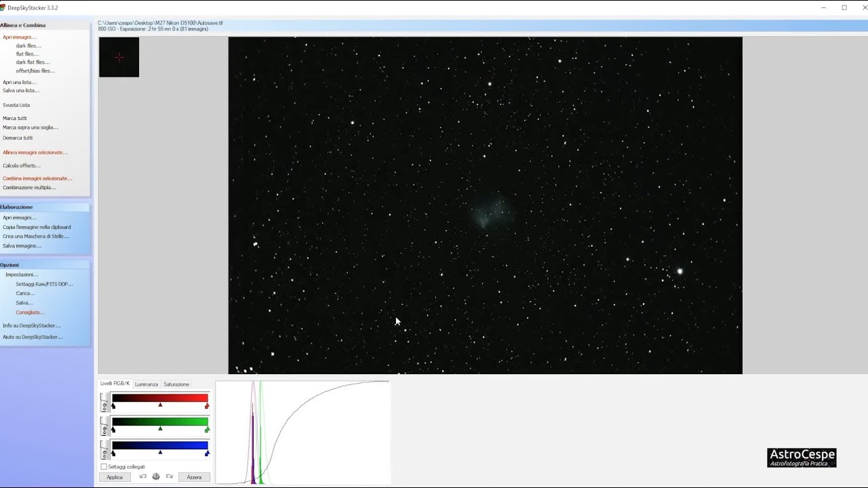Click Marca tutti
Viewport: 868px width, 488px height.
click(15, 118)
